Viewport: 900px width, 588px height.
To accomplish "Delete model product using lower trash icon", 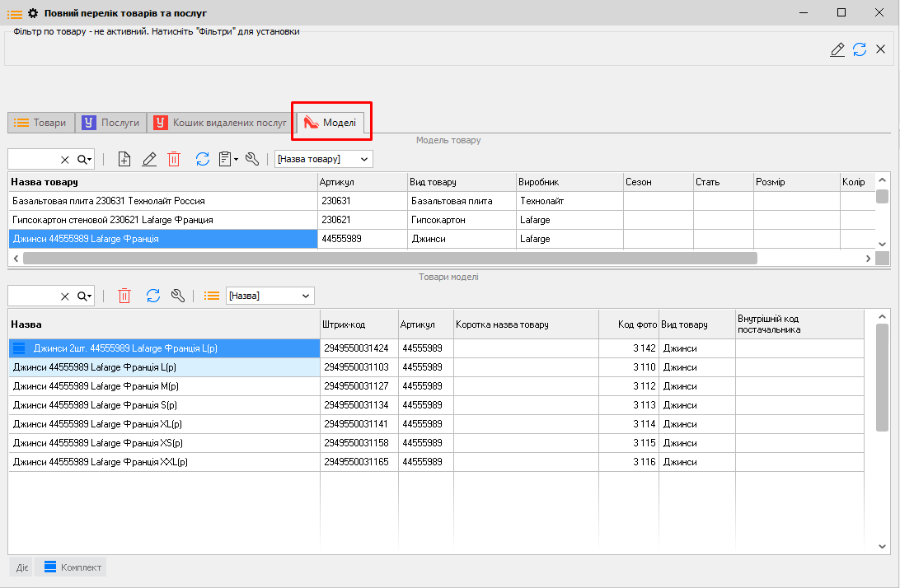I will (124, 296).
